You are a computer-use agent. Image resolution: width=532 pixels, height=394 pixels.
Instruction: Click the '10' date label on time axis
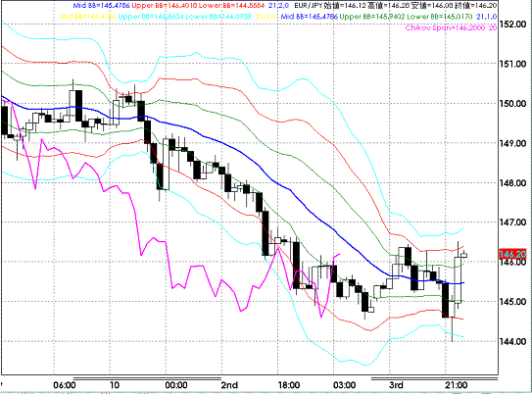(115, 385)
